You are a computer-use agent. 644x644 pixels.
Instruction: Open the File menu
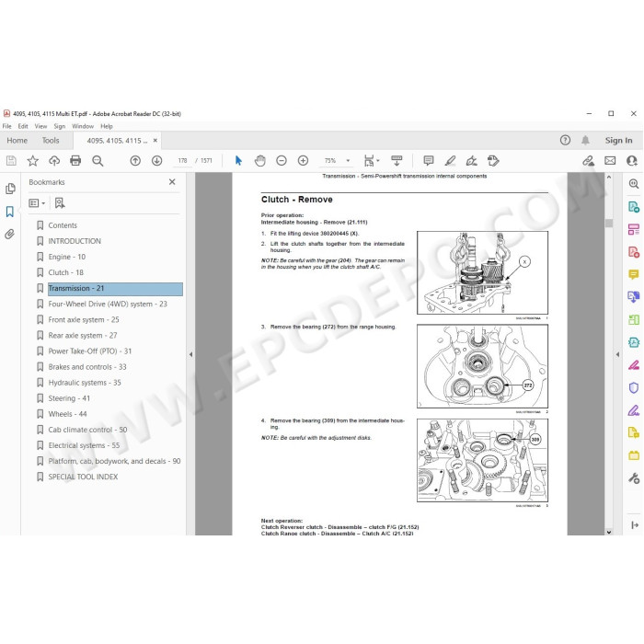[x=7, y=126]
